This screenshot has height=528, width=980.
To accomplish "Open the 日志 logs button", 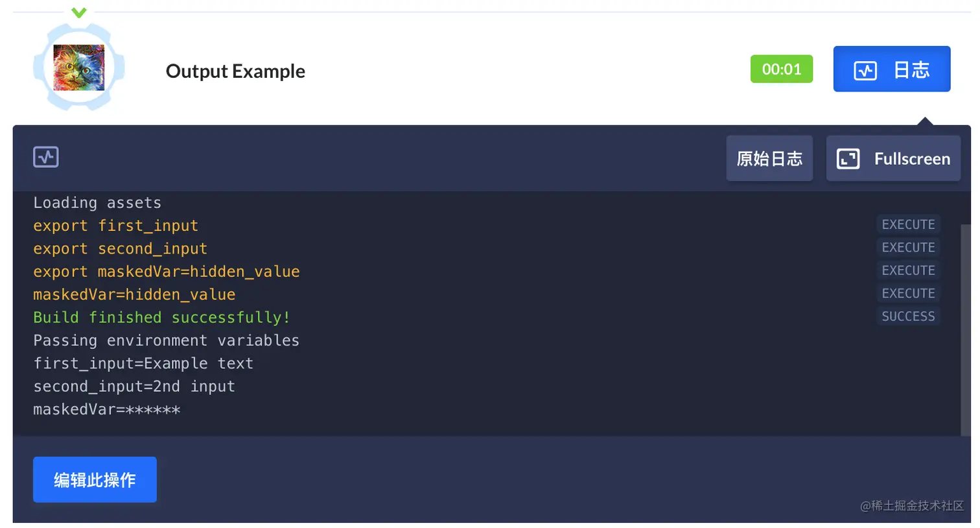I will click(x=892, y=69).
